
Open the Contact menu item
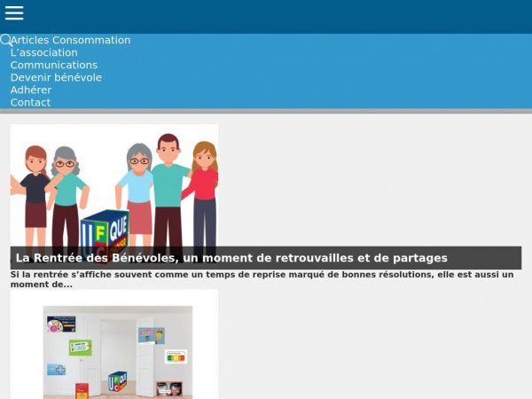pyautogui.click(x=30, y=103)
